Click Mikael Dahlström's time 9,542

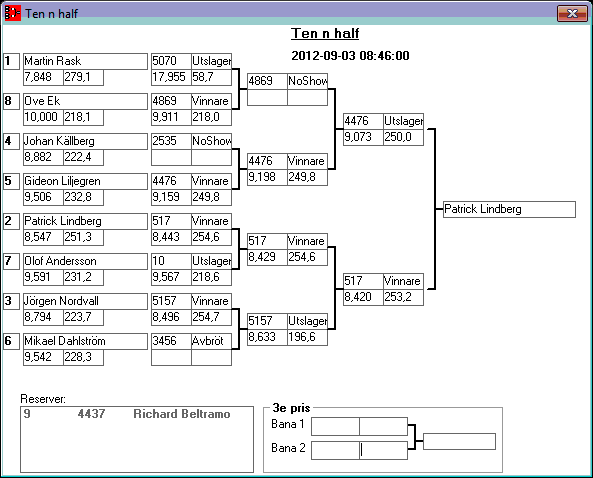43,358
